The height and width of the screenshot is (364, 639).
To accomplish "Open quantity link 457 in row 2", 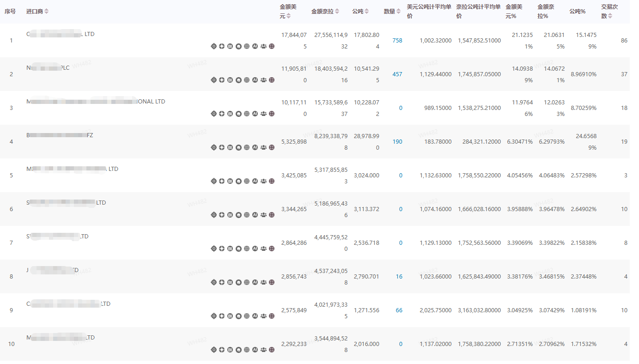I will 397,74.
